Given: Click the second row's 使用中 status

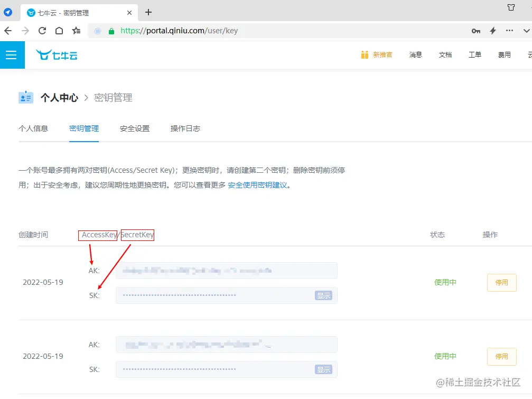Looking at the screenshot, I should pyautogui.click(x=445, y=356).
